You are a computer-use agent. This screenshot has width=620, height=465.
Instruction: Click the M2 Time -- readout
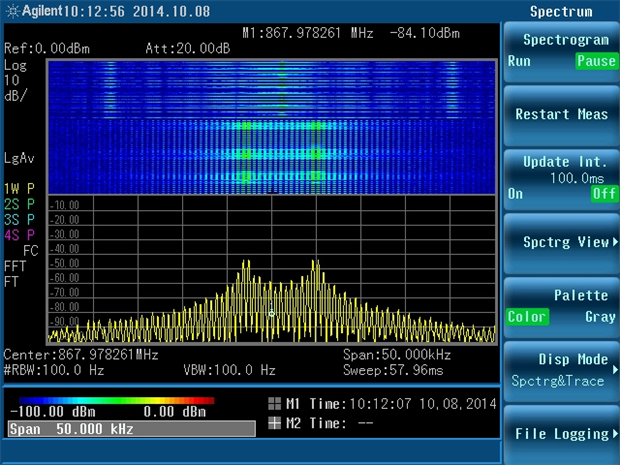pyautogui.click(x=329, y=423)
